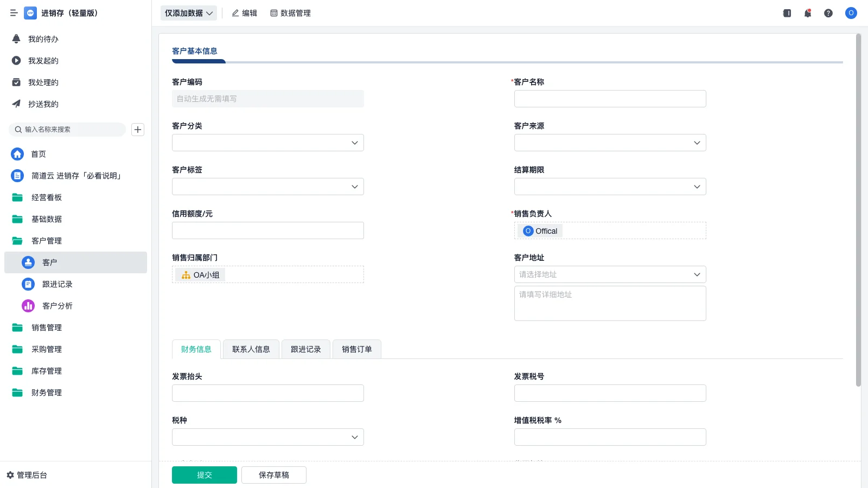This screenshot has height=488, width=868.
Task: Switch to the 跟进记录 tab
Action: click(x=306, y=349)
